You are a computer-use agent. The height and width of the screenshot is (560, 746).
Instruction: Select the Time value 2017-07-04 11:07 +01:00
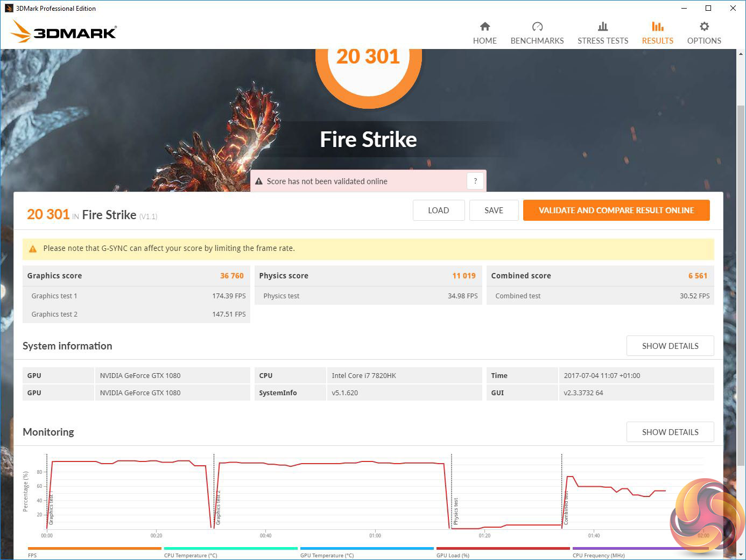click(602, 376)
